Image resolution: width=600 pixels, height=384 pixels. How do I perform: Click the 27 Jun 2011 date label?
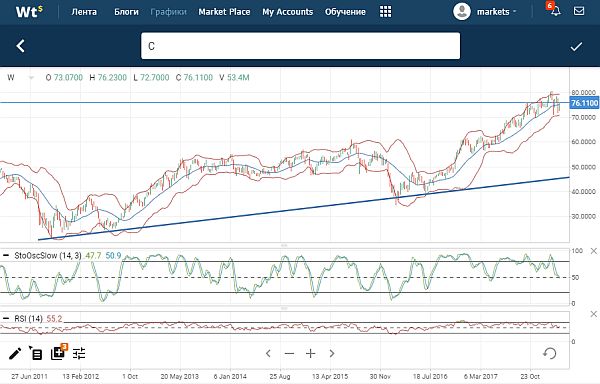coord(29,376)
